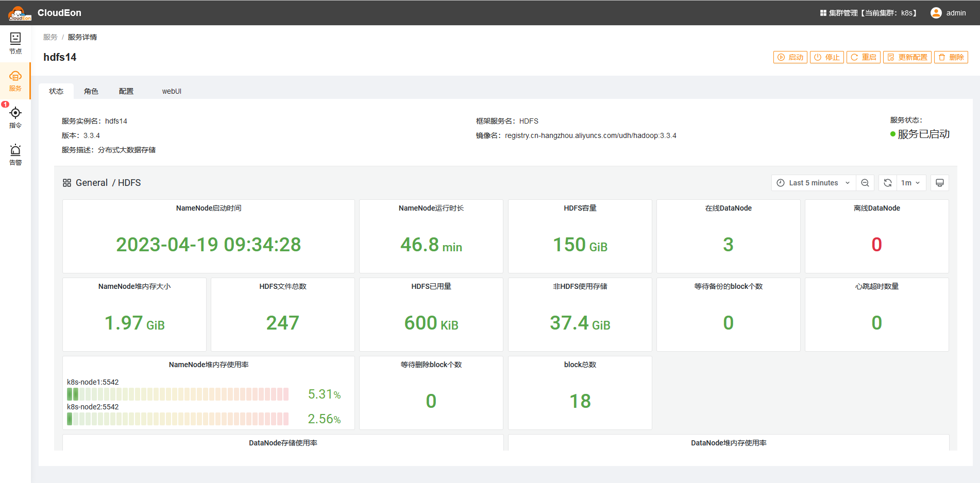
Task: Click the k8s-node1:5542 heap usage bar
Action: (178, 394)
